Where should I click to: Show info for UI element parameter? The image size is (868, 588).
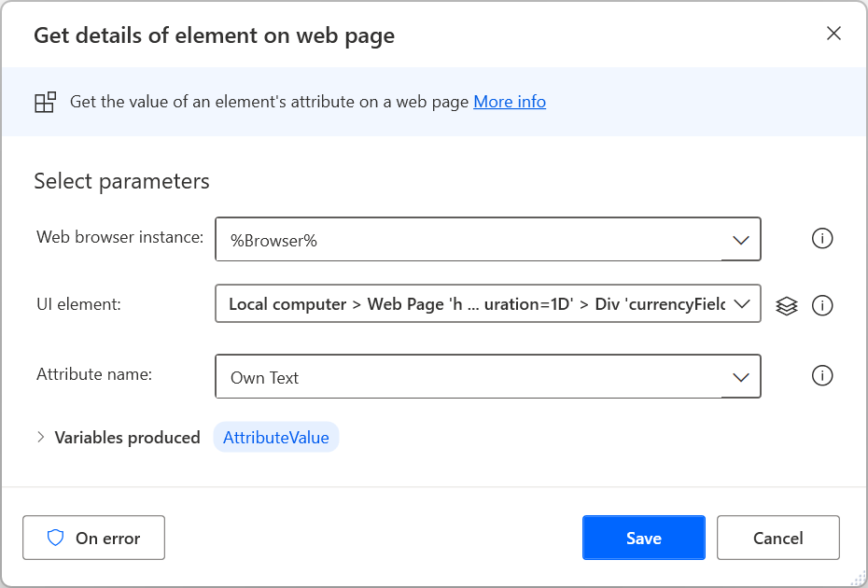coord(821,305)
